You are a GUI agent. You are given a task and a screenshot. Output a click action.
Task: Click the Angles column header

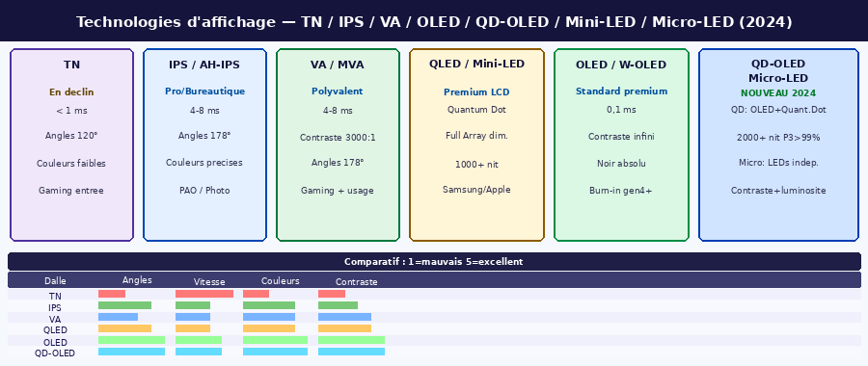[x=137, y=280]
